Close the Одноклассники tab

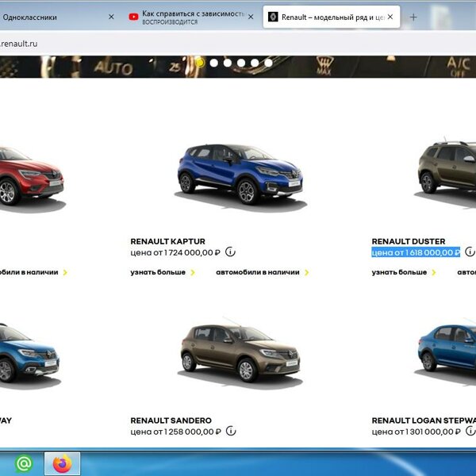click(111, 17)
